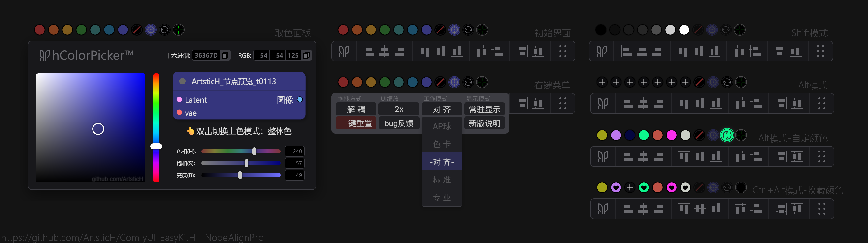This screenshot has width=868, height=243.
Task: Click align horizontal center icon in 初始界面 toolbar
Action: tap(384, 51)
